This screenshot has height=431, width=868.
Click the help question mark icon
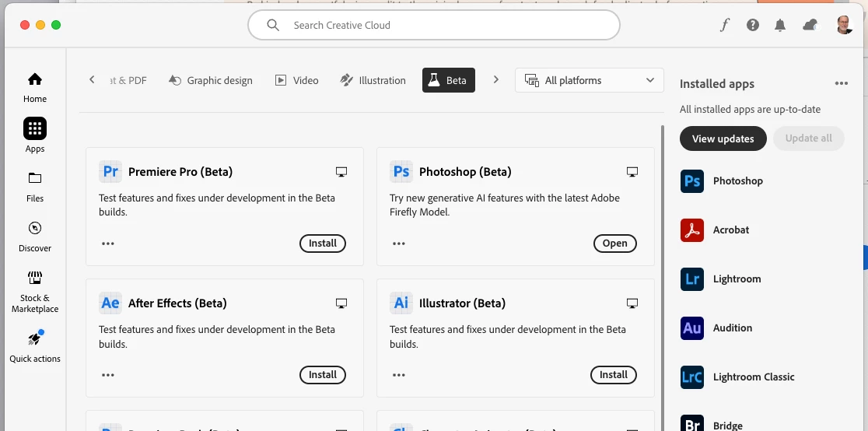[x=753, y=25]
